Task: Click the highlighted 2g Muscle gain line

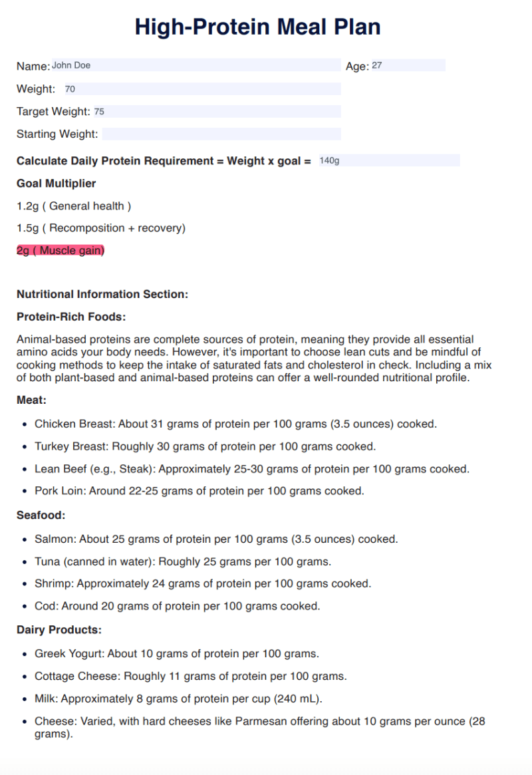Action: pos(60,250)
